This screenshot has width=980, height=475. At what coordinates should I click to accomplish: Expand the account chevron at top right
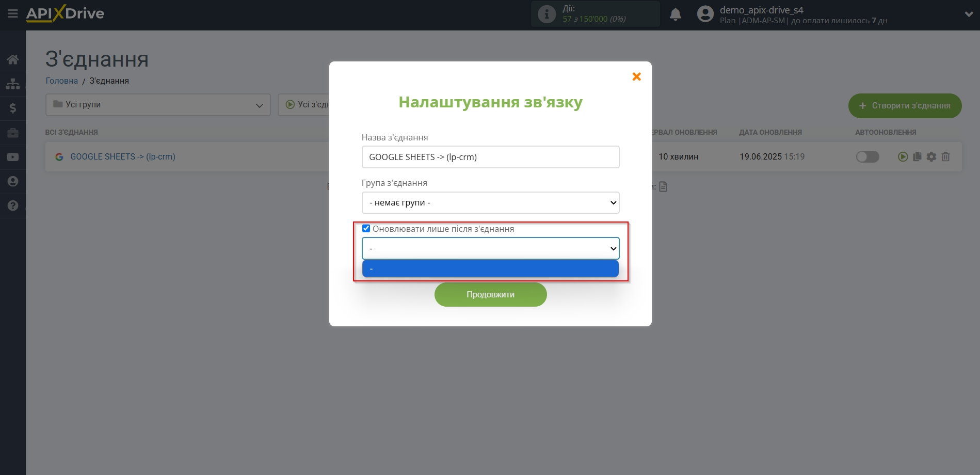click(969, 14)
